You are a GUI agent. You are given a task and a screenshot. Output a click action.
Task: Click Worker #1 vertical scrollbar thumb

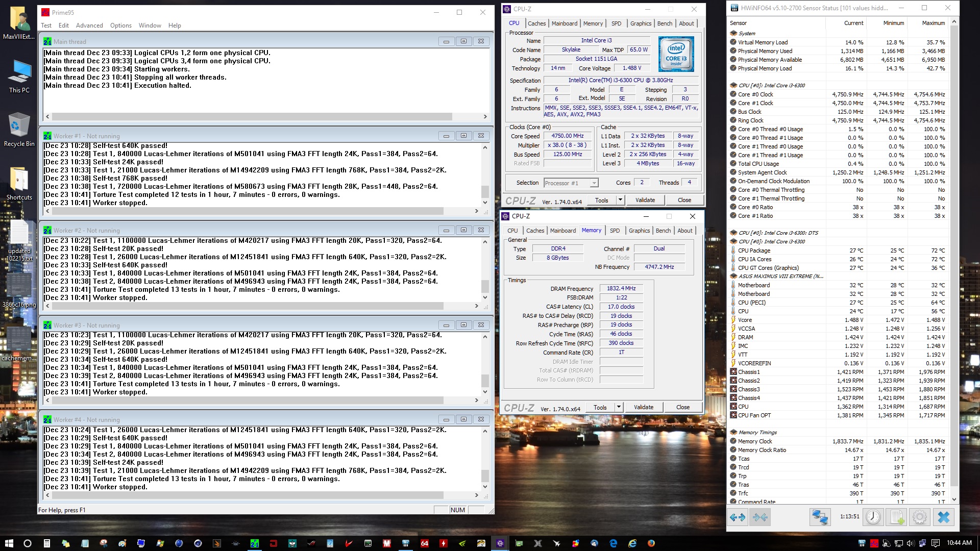tap(485, 192)
